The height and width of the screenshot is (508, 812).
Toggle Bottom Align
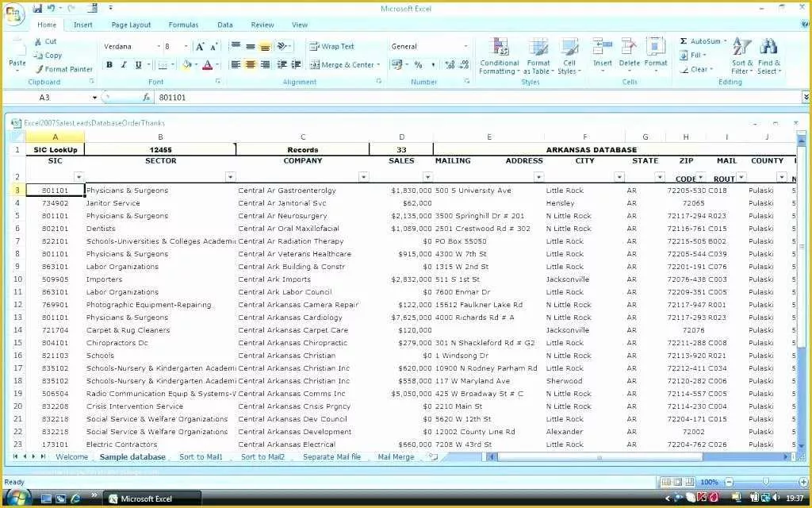pos(265,46)
